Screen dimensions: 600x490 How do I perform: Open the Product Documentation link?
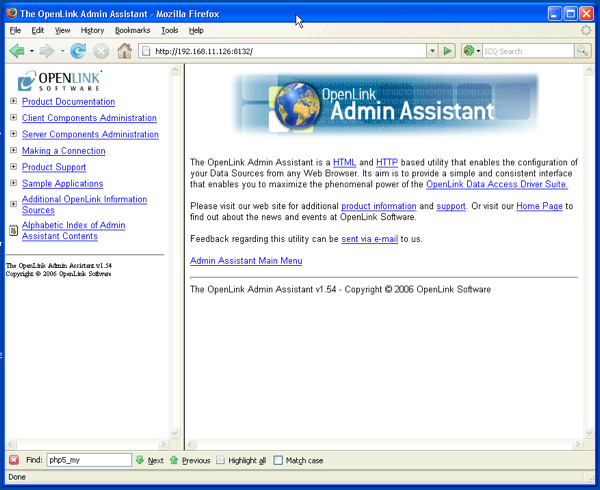click(x=68, y=102)
